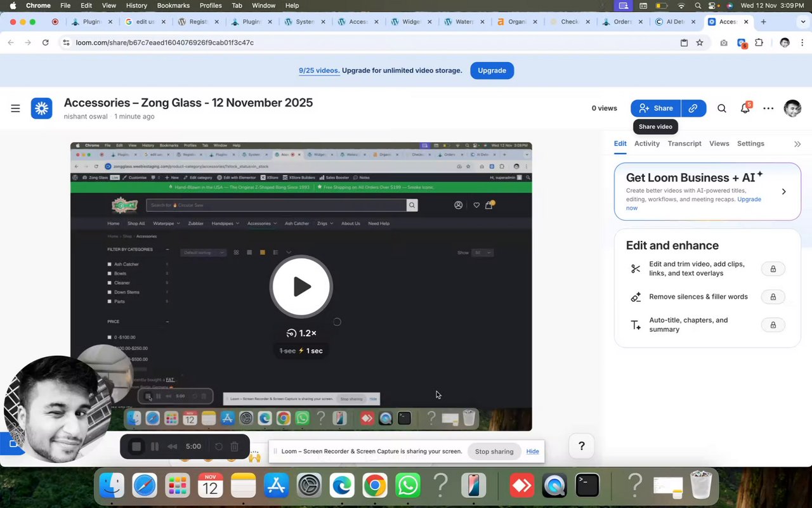Viewport: 812px width, 508px height.
Task: Collapse the right sidebar panel
Action: [x=797, y=144]
